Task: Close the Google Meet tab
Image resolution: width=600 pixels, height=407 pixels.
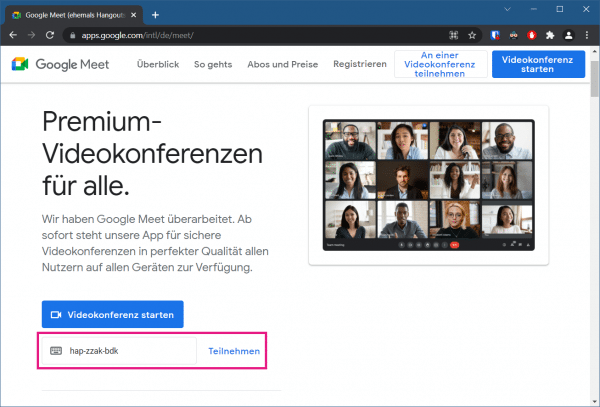Action: 134,15
